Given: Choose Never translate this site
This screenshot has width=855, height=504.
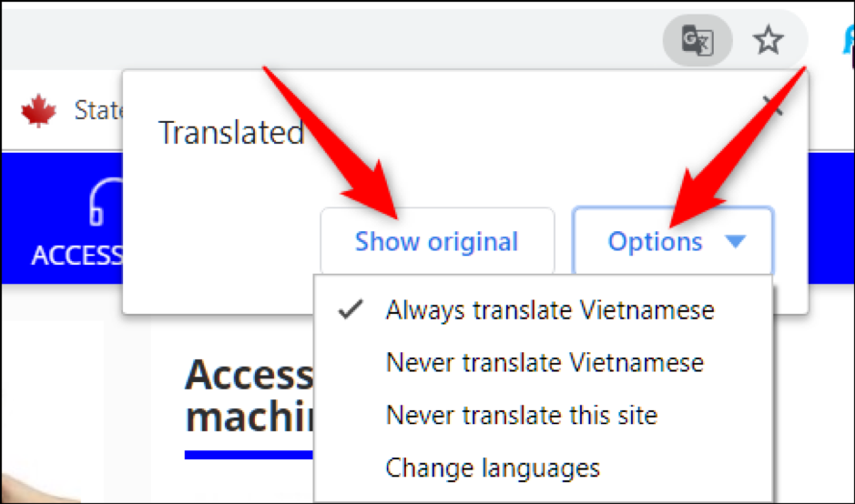Looking at the screenshot, I should coord(522,415).
